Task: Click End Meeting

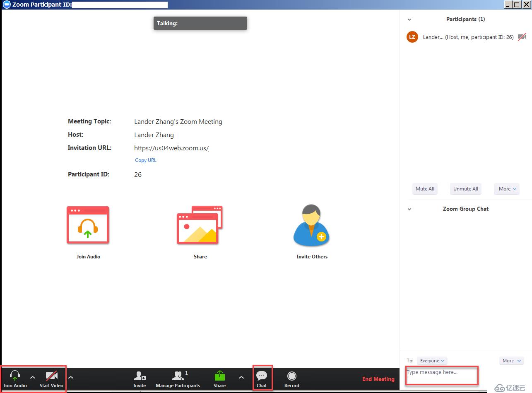Action: point(378,379)
